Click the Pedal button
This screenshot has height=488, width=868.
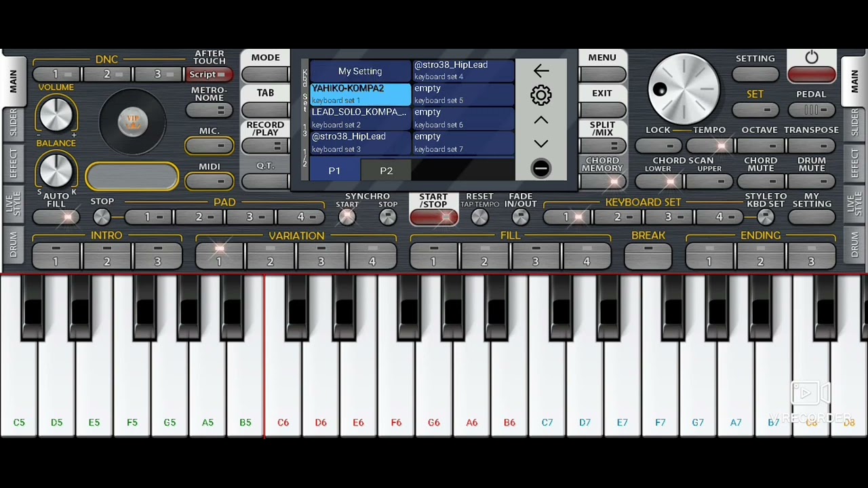point(812,110)
